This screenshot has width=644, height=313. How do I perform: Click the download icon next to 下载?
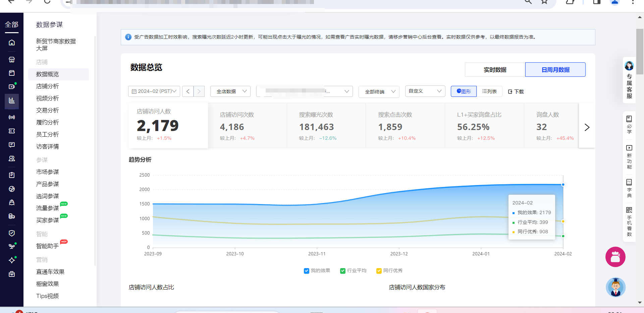[510, 91]
